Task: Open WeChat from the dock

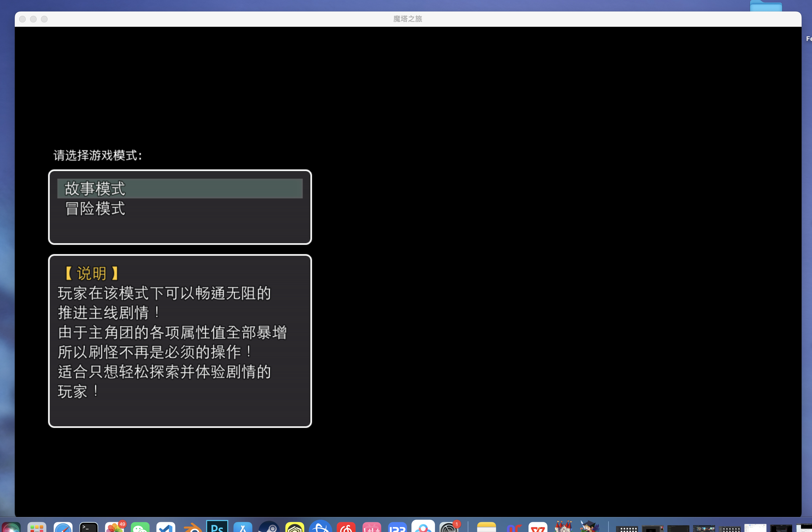Action: [140, 527]
